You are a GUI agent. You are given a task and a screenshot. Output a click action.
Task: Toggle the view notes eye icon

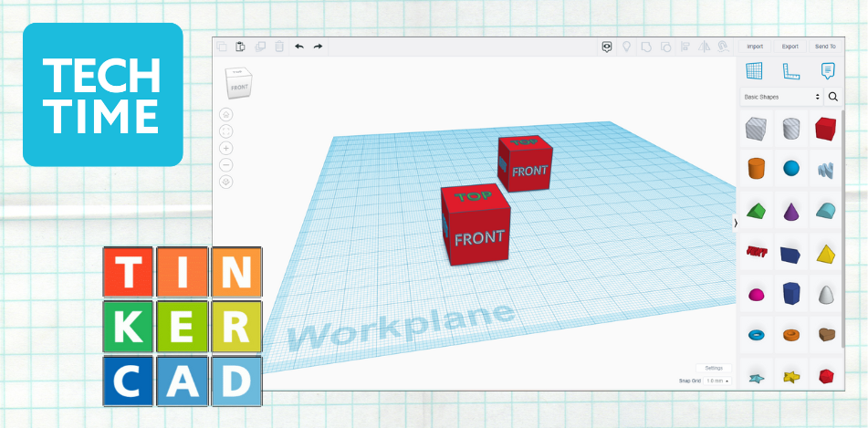tap(607, 47)
